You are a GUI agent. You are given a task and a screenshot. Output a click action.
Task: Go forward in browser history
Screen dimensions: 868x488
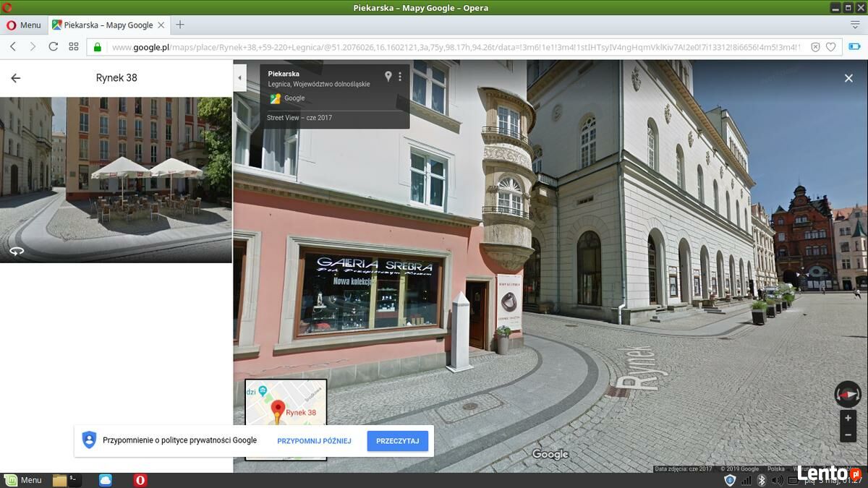pyautogui.click(x=33, y=46)
